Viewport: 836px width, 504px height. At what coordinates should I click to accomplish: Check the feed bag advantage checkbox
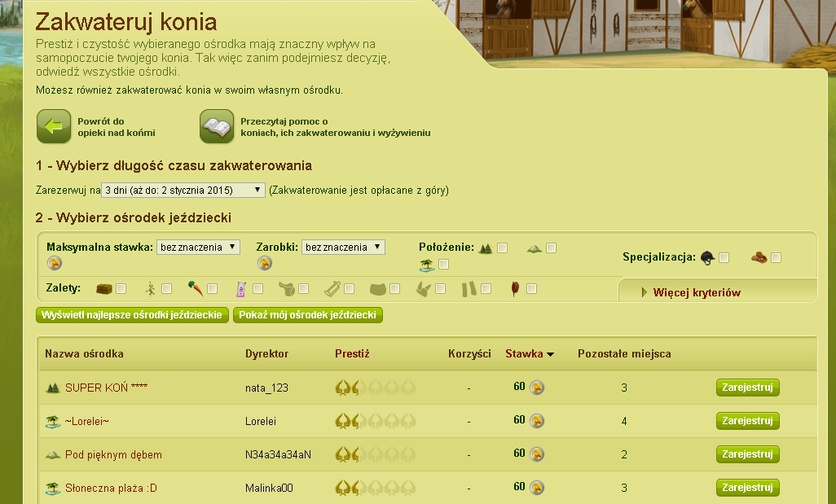pos(258,289)
